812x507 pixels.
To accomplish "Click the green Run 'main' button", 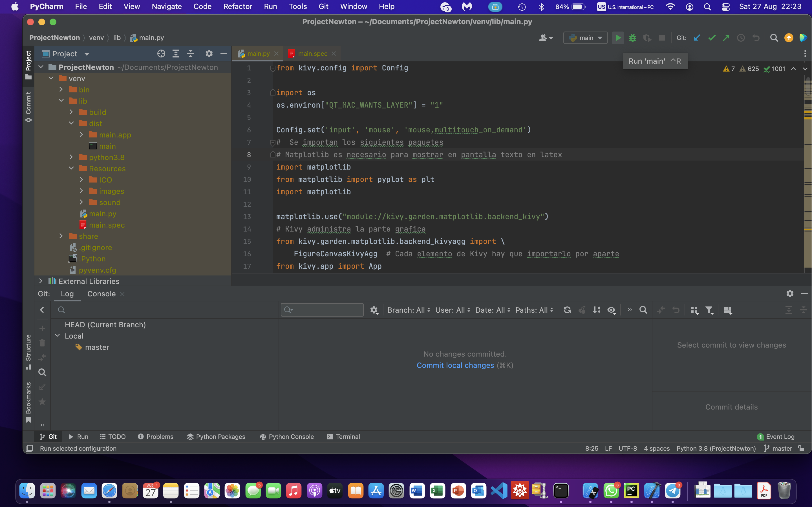I will (x=618, y=38).
